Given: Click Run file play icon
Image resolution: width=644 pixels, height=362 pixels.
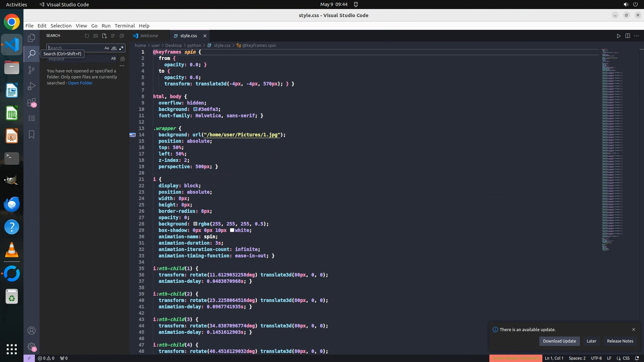Looking at the screenshot, I should pyautogui.click(x=619, y=36).
